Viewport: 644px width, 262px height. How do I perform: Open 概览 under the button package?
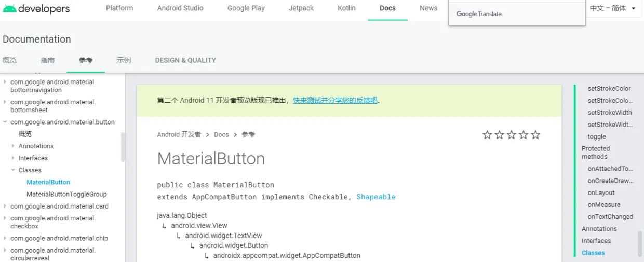pyautogui.click(x=25, y=134)
